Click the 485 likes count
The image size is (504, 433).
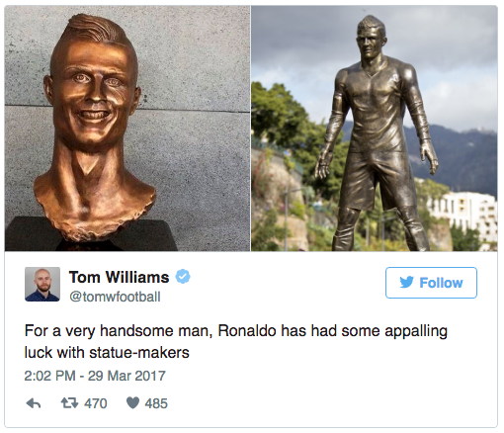pos(156,403)
